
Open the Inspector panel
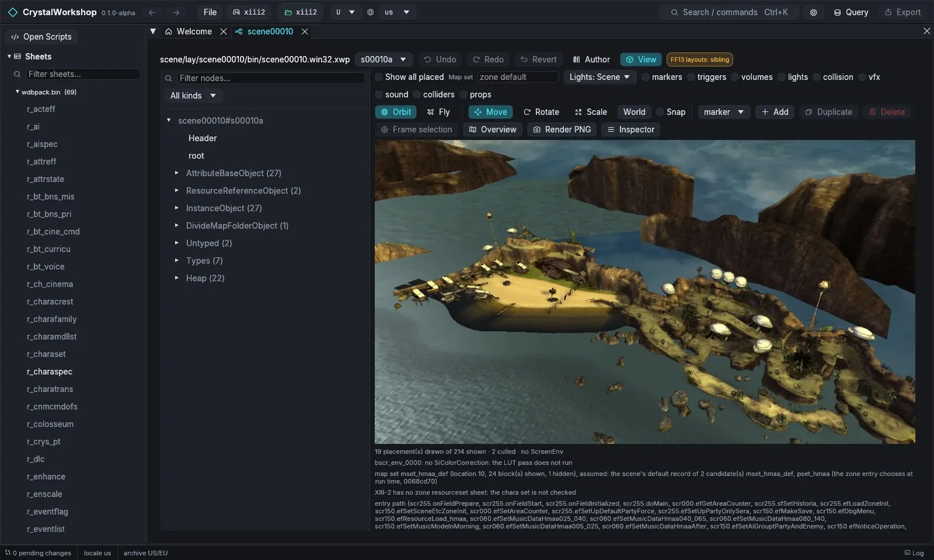pyautogui.click(x=631, y=129)
